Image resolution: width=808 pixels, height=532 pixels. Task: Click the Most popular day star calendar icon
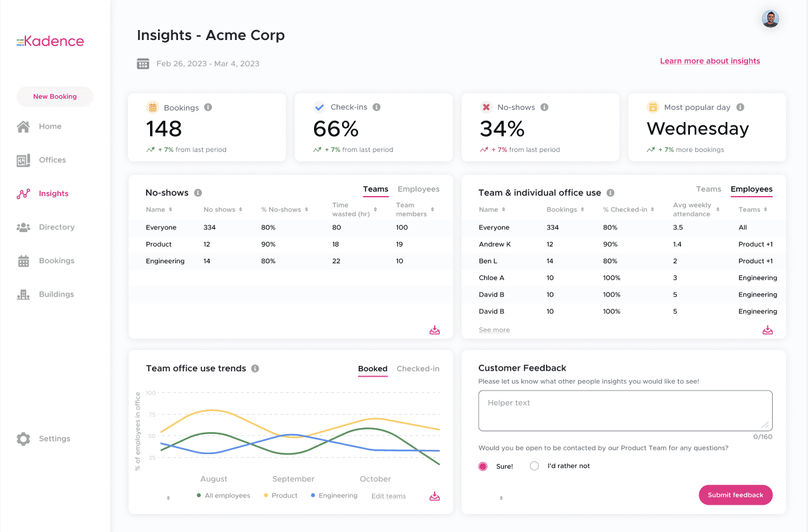click(x=653, y=107)
